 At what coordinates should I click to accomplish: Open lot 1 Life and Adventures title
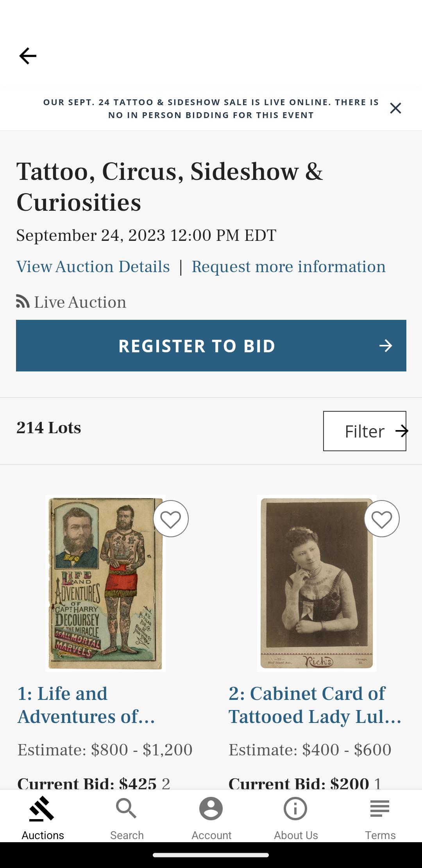click(86, 705)
